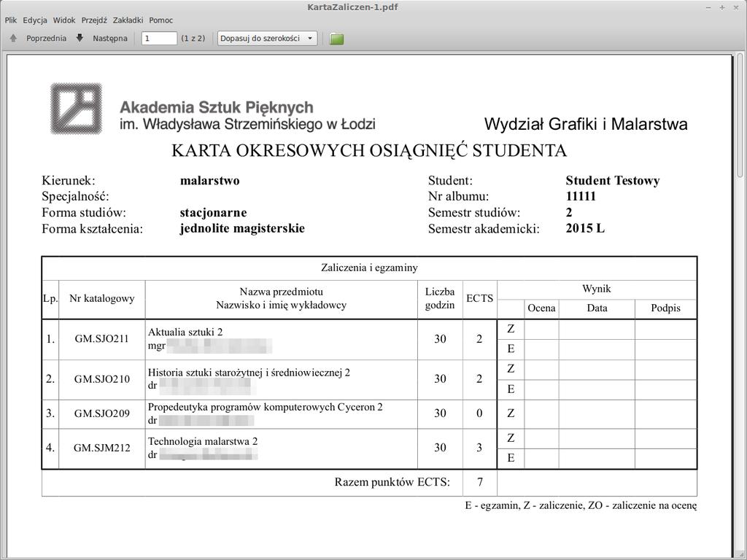The image size is (747, 560).
Task: Click the Forma kształcenia label
Action: click(x=93, y=228)
